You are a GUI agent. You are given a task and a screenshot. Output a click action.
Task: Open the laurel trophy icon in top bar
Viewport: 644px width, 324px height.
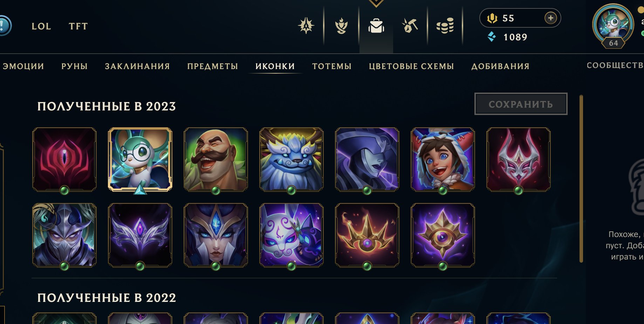click(x=341, y=26)
